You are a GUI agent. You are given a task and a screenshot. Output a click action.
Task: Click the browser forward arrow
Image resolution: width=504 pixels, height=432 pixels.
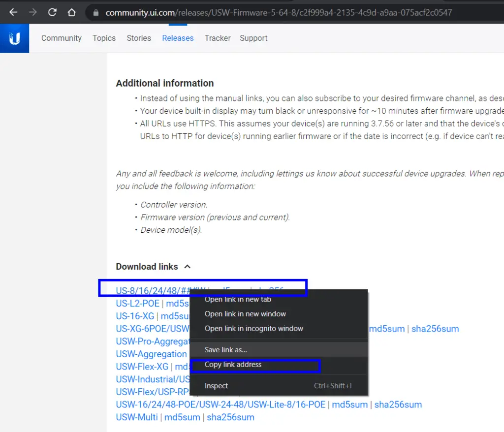(32, 12)
